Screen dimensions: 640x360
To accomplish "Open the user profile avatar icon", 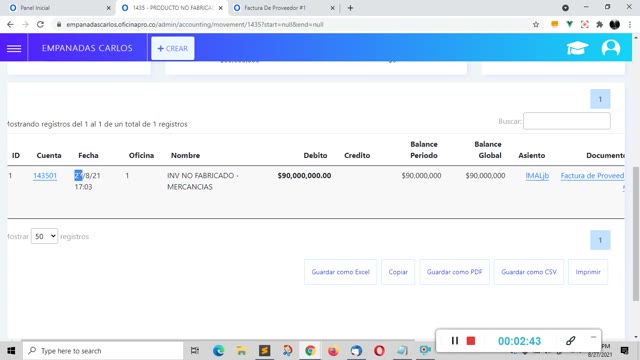I will coord(611,48).
